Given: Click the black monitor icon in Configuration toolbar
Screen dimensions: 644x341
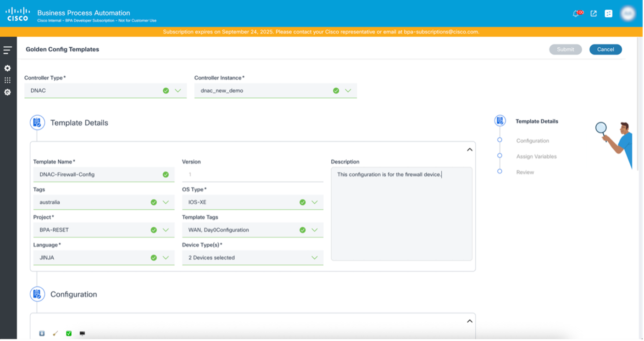Looking at the screenshot, I should click(82, 334).
